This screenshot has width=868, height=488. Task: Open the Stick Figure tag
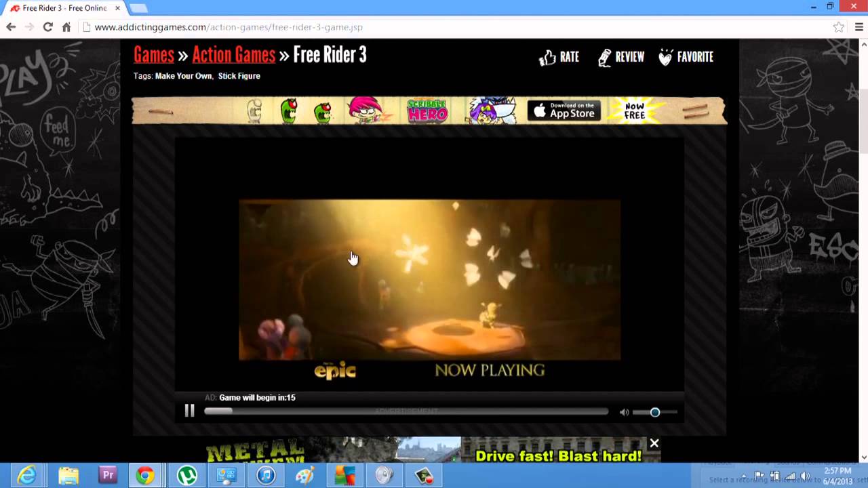tap(239, 76)
